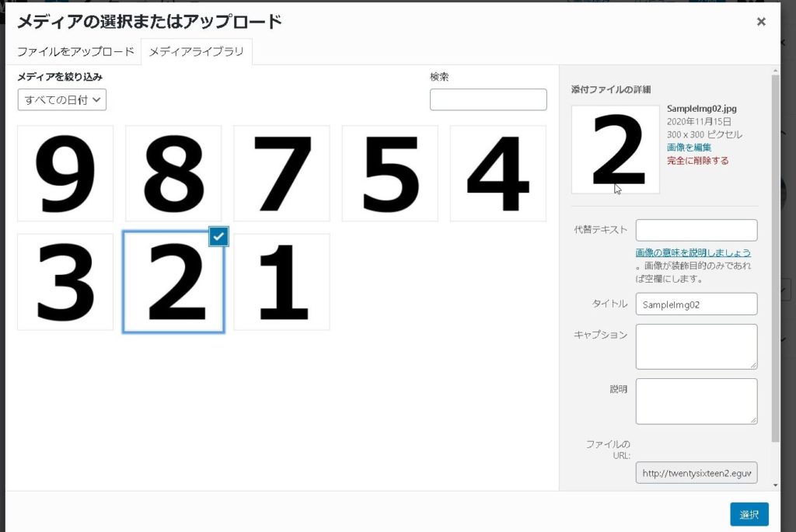This screenshot has height=532, width=796.
Task: Pick the number 1 image thumbnail
Action: [x=281, y=282]
